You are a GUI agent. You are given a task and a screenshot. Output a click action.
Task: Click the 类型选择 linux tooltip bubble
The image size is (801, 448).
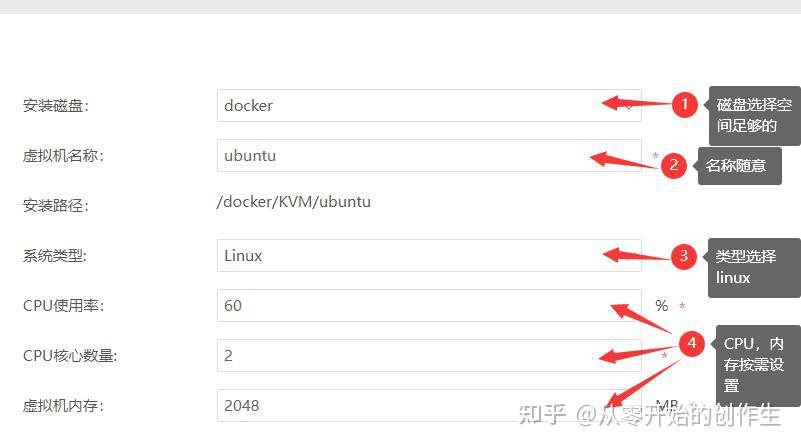click(754, 267)
